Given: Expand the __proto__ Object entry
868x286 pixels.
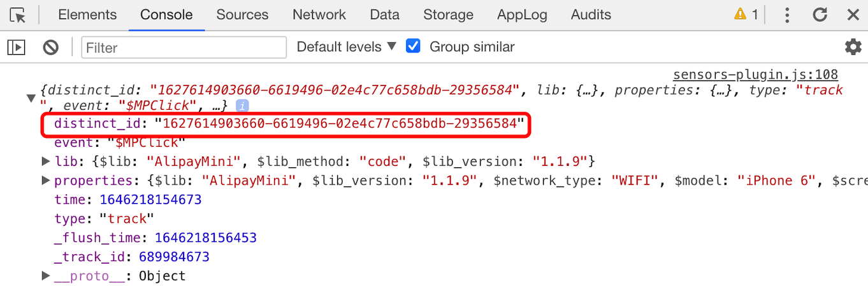Looking at the screenshot, I should (45, 276).
